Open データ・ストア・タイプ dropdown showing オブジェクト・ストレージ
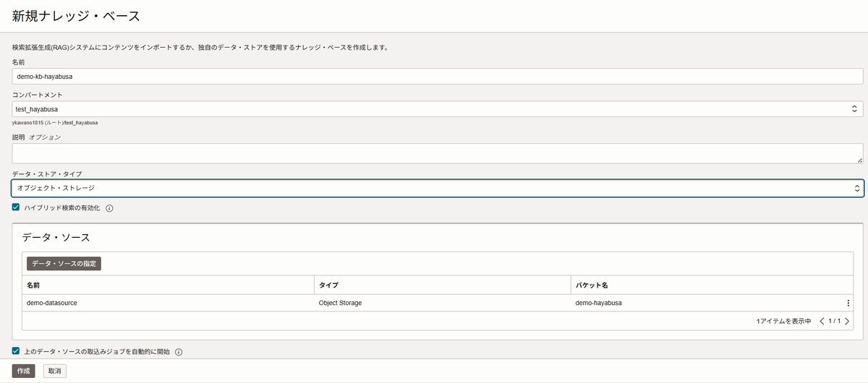868x383 pixels. pos(438,188)
